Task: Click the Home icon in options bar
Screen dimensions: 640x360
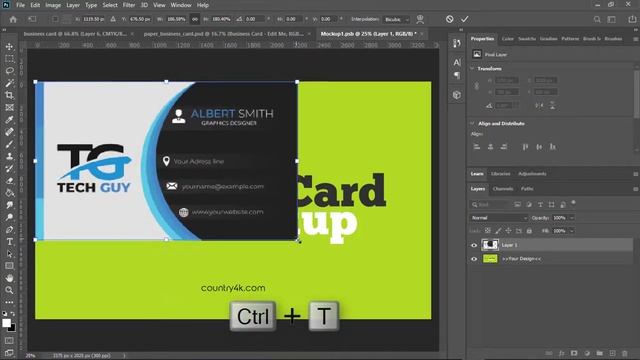Action: 13,19
